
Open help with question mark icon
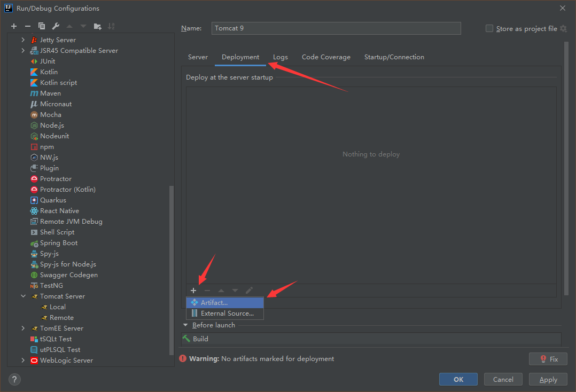coord(14,380)
